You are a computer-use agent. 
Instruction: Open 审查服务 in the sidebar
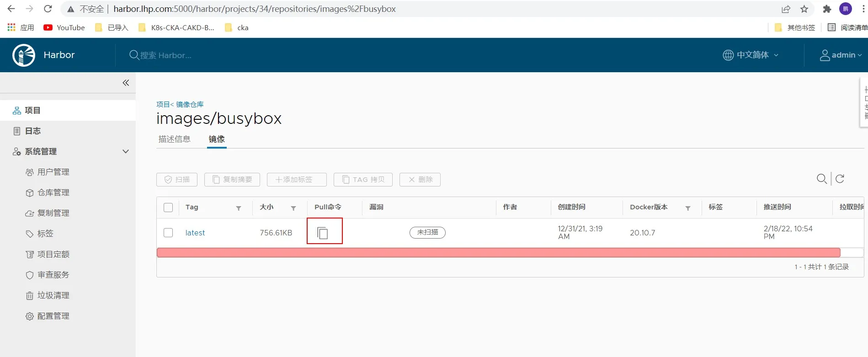[x=48, y=275]
